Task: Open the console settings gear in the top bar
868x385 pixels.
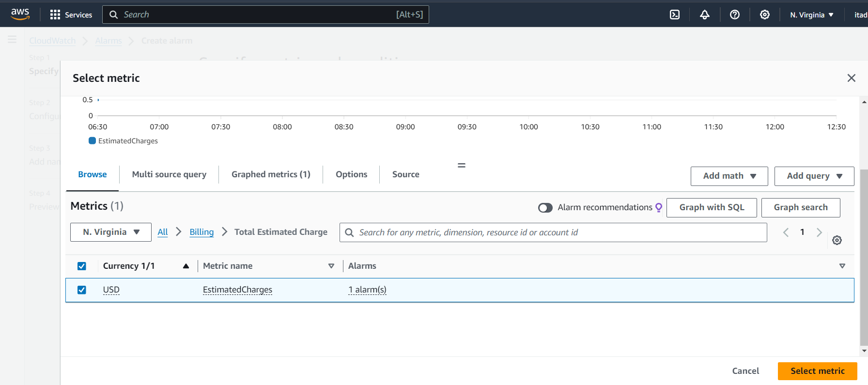Action: click(x=765, y=15)
